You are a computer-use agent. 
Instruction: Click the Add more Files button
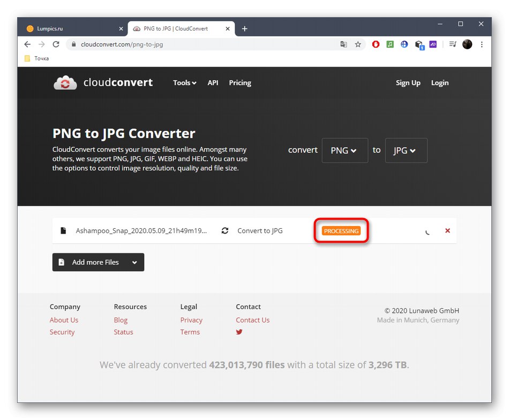(98, 262)
